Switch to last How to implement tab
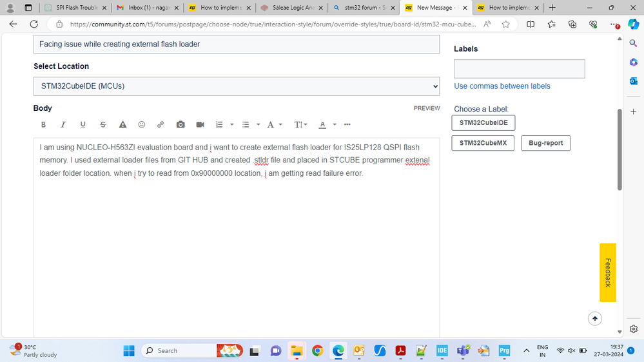644x362 pixels. click(x=507, y=7)
